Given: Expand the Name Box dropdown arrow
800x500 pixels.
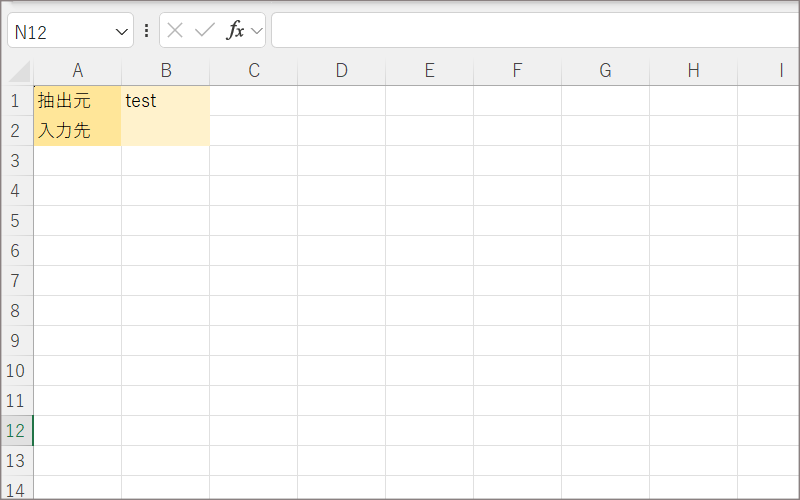Looking at the screenshot, I should 122,32.
